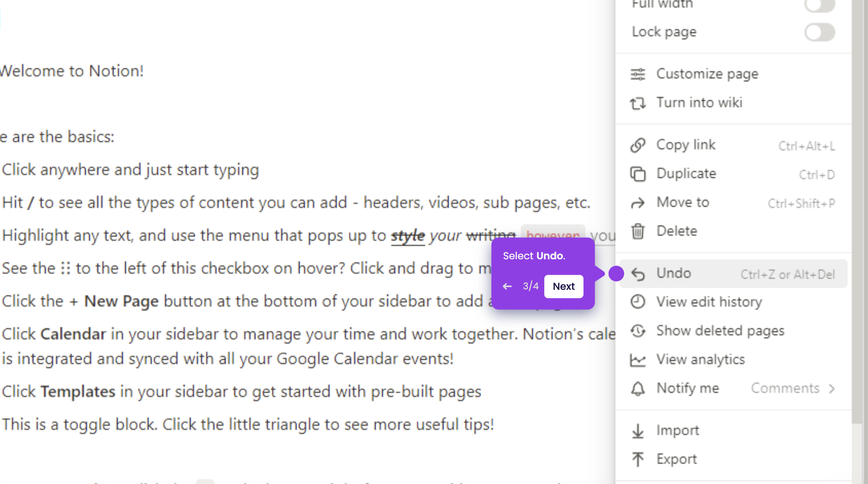
Task: Select the View analytics chart icon
Action: 638,360
